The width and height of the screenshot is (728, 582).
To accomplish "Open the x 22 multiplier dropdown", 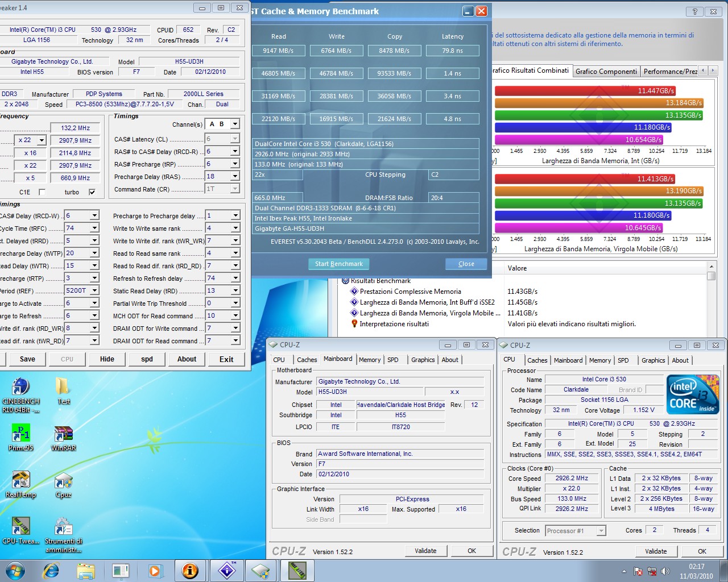I will coord(42,140).
